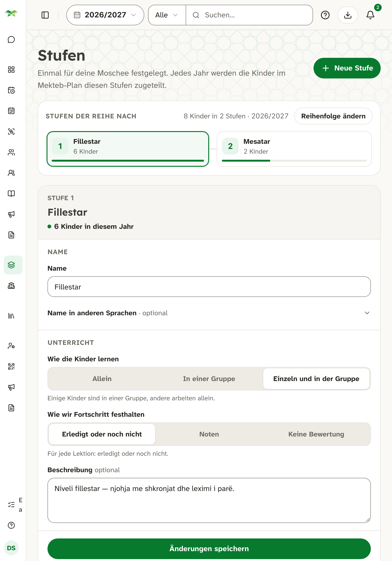Open the dashboard grid icon in the sidebar
This screenshot has height=561, width=392.
coord(11,70)
